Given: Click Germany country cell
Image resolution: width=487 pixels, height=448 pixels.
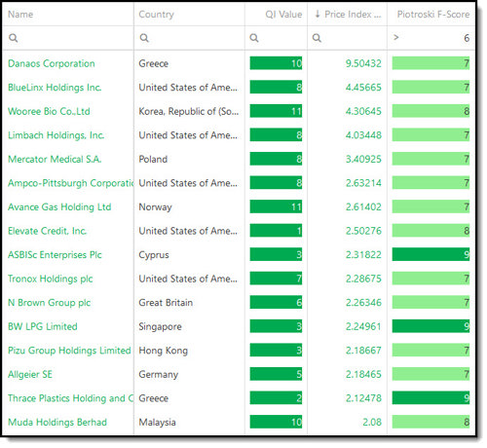Looking at the screenshot, I should 159,374.
